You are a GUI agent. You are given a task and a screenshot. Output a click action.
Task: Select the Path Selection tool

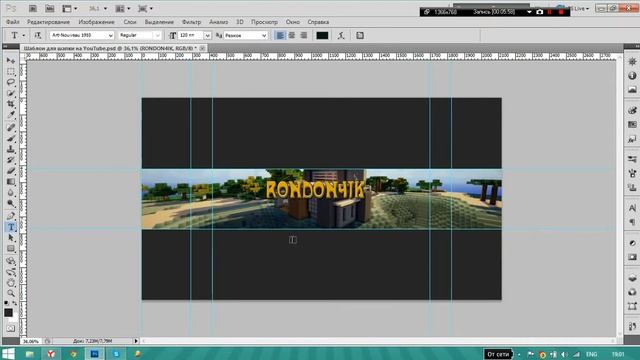(11, 238)
